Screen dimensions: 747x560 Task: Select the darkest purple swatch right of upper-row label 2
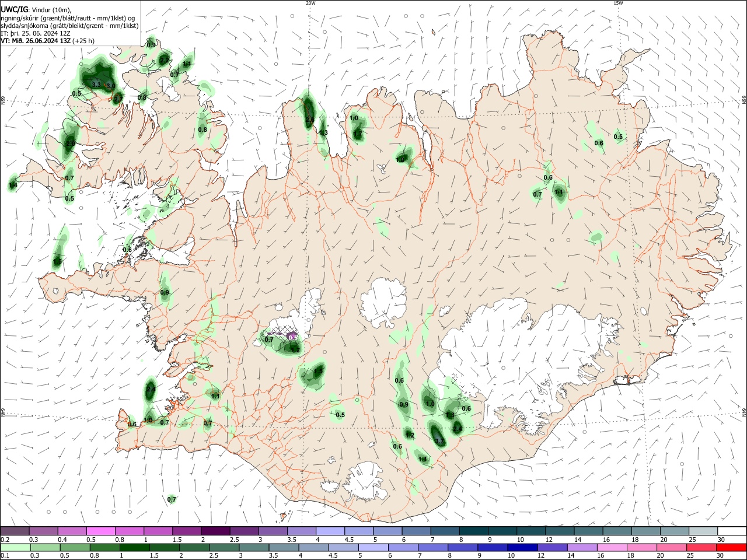pyautogui.click(x=215, y=531)
